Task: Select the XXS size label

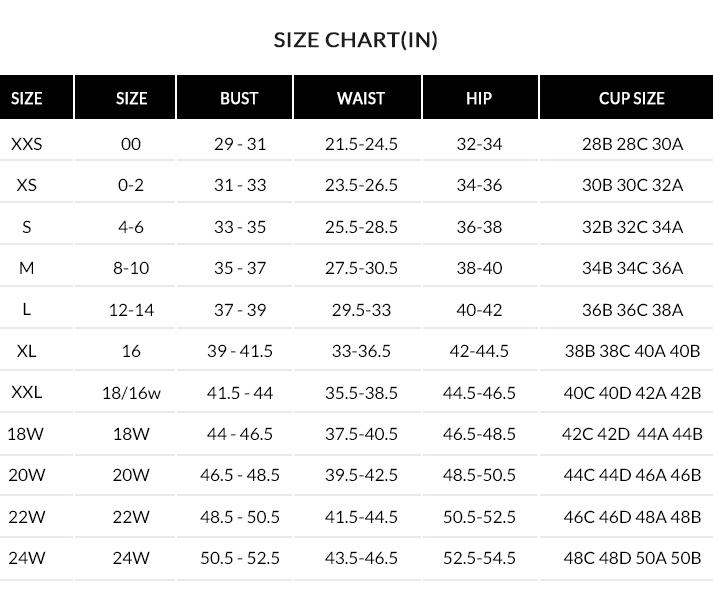Action: (27, 144)
